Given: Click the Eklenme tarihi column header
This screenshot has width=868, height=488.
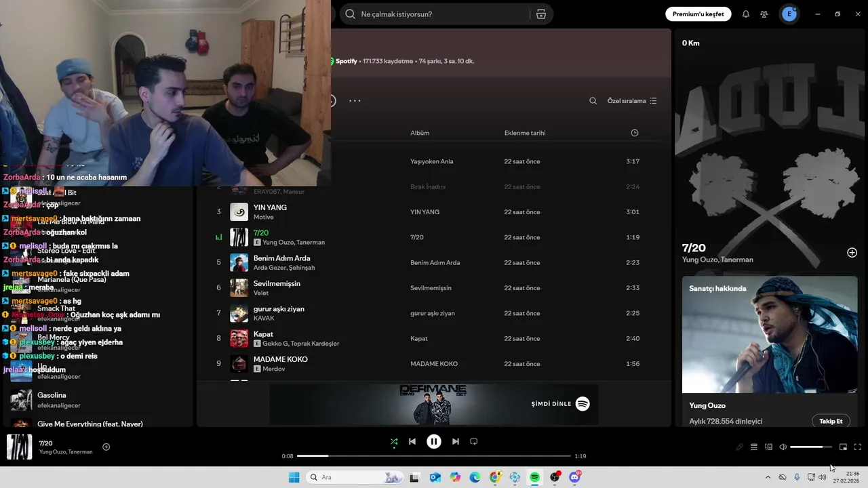Looking at the screenshot, I should pos(525,133).
